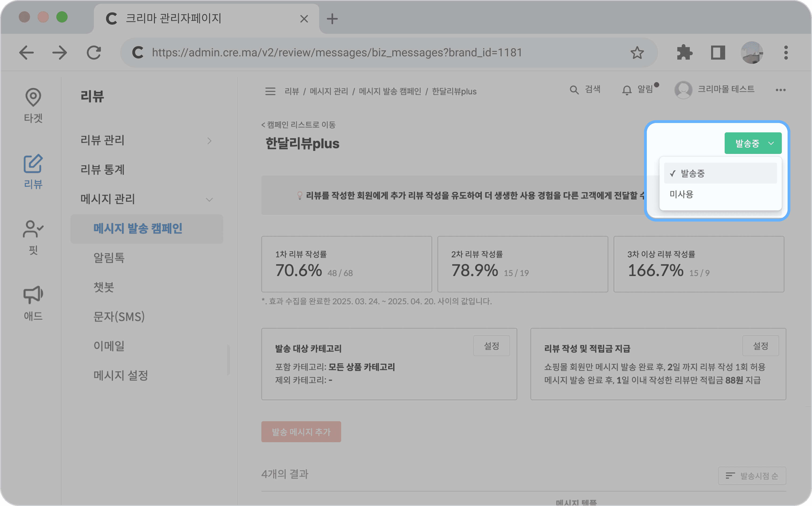Toggle the green 발송중 status dropdown
This screenshot has width=812, height=506.
753,143
